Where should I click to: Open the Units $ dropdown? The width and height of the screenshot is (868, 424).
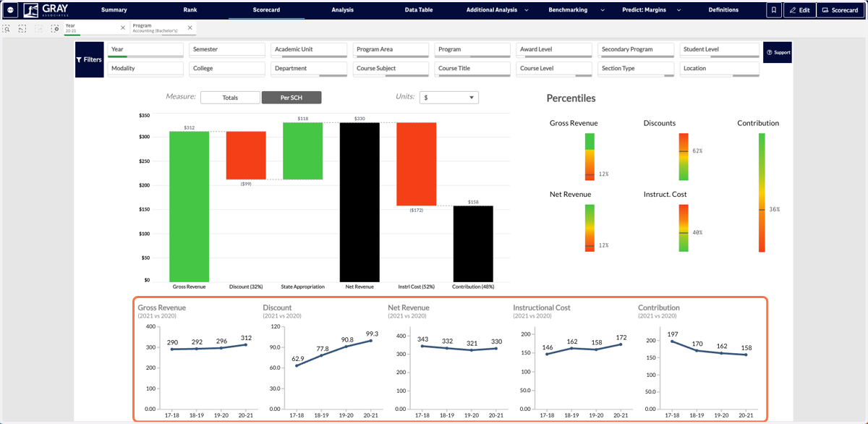pos(449,98)
